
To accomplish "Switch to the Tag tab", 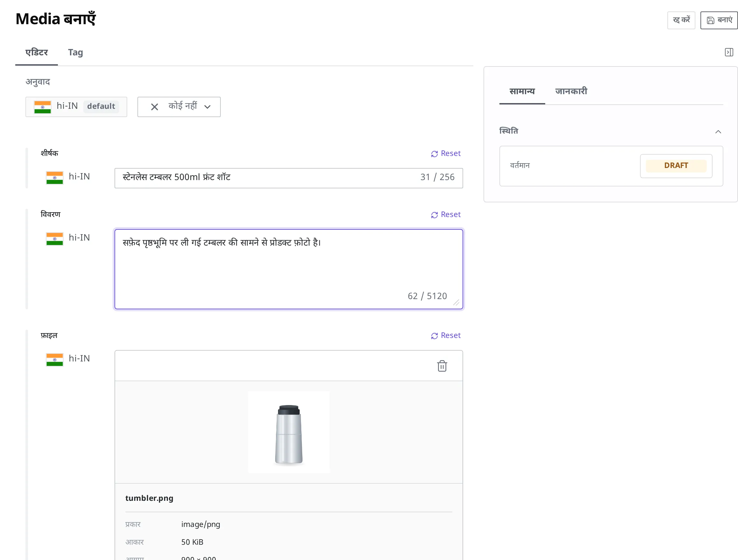I will pos(75,52).
